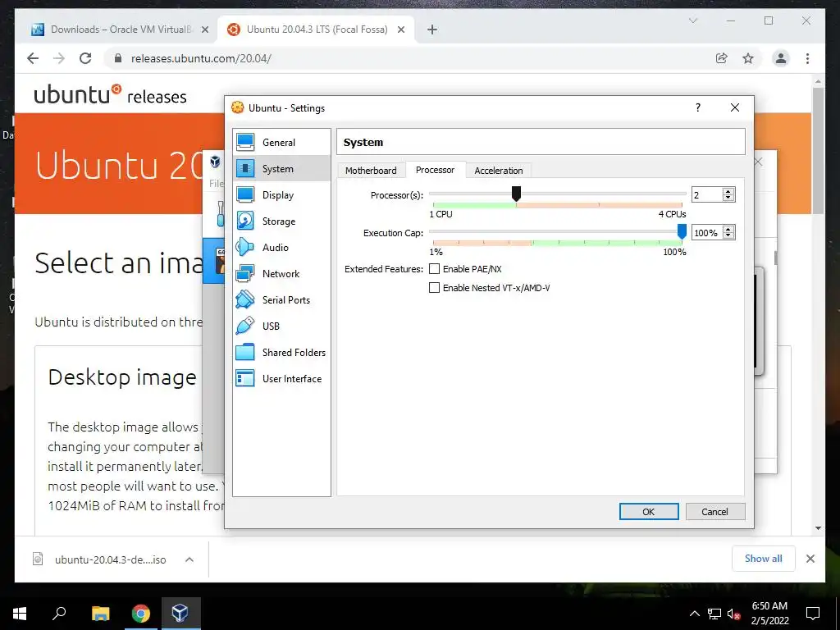
Task: Click the browser page vertical scrollbar
Action: click(x=818, y=150)
